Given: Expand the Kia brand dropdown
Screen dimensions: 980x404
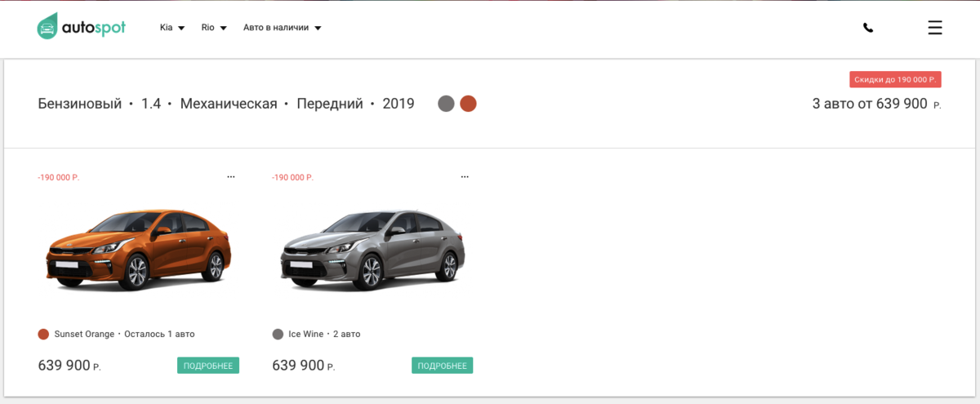Looking at the screenshot, I should pos(172,27).
